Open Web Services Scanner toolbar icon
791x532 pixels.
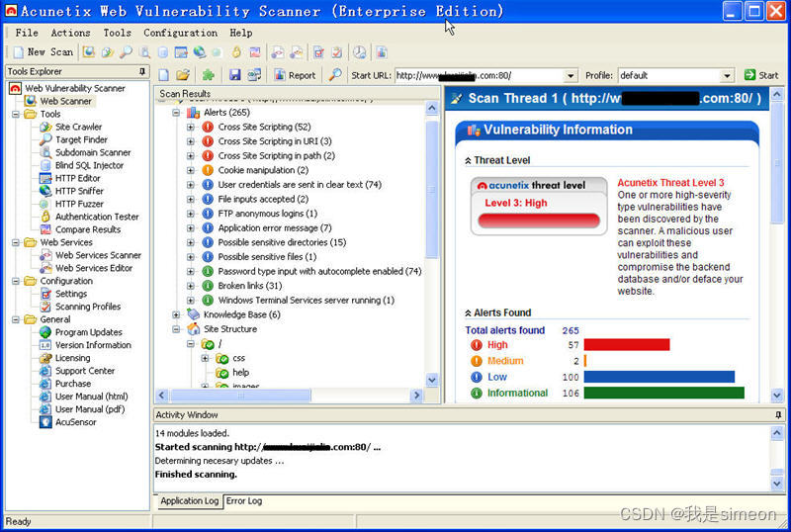point(278,52)
